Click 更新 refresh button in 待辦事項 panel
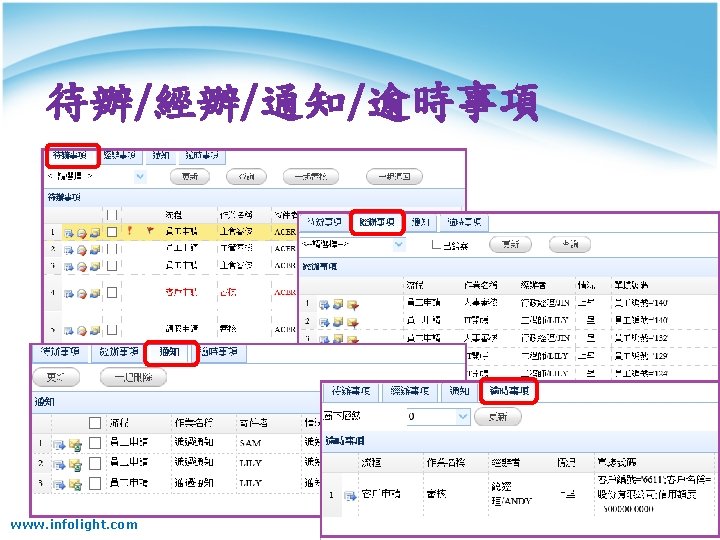The height and width of the screenshot is (540, 720). tap(190, 176)
